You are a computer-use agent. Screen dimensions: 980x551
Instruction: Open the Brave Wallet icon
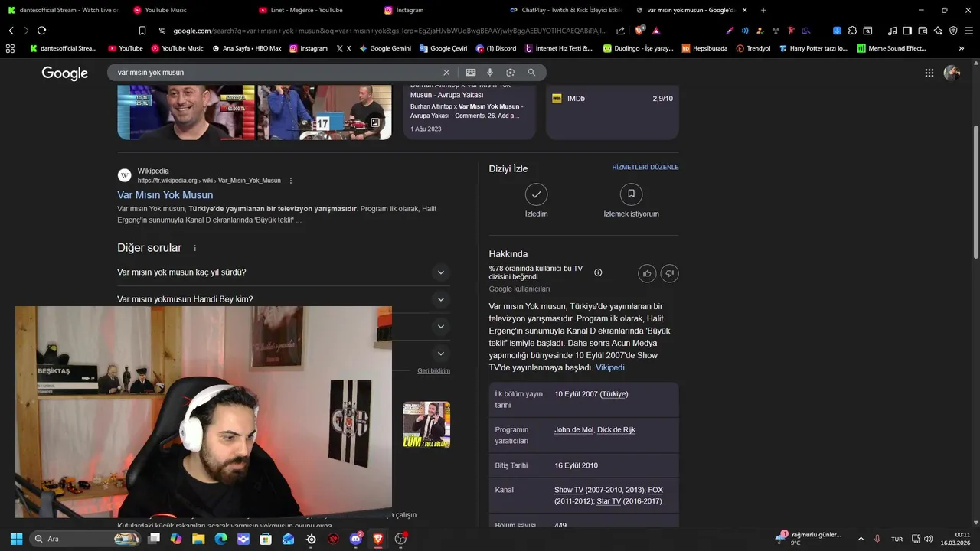[923, 31]
